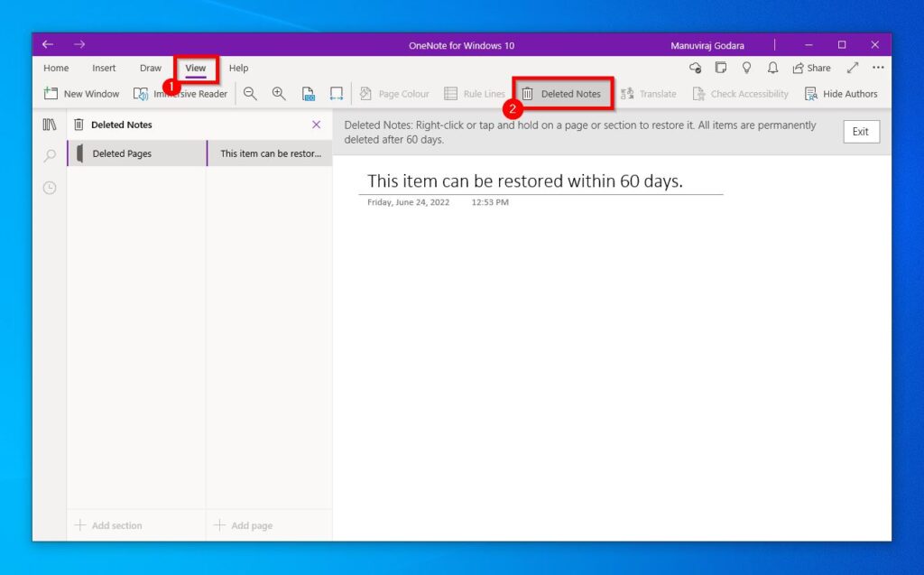
Task: Check the cloud sync status icon
Action: coord(696,68)
